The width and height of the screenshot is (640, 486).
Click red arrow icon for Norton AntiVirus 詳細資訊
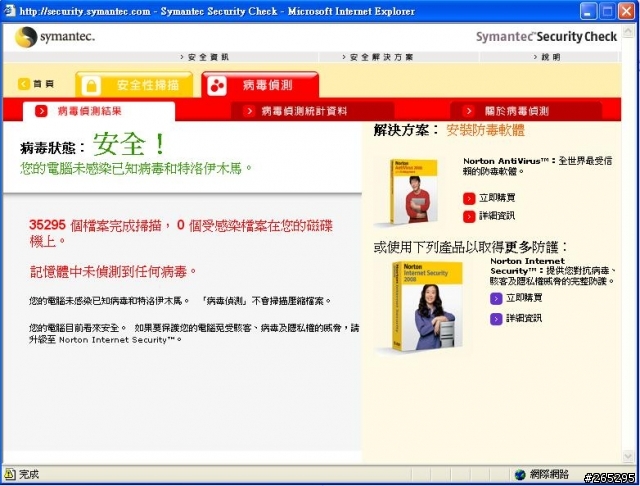tap(469, 216)
